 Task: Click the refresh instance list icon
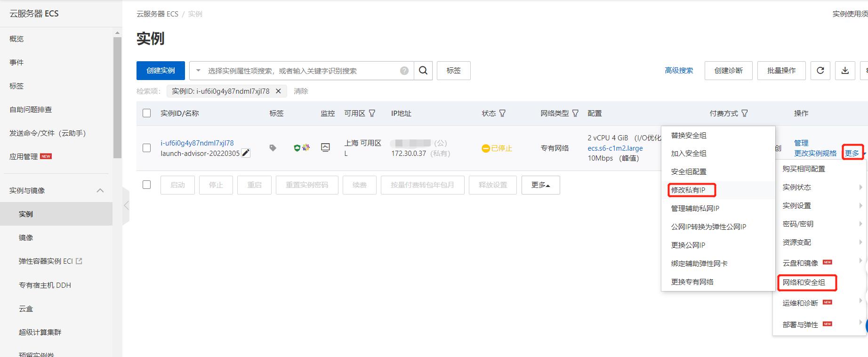(x=820, y=71)
